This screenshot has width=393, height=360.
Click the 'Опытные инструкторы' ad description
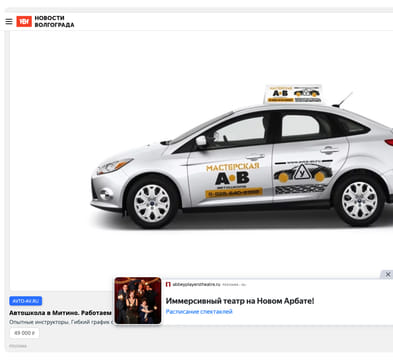coord(61,322)
